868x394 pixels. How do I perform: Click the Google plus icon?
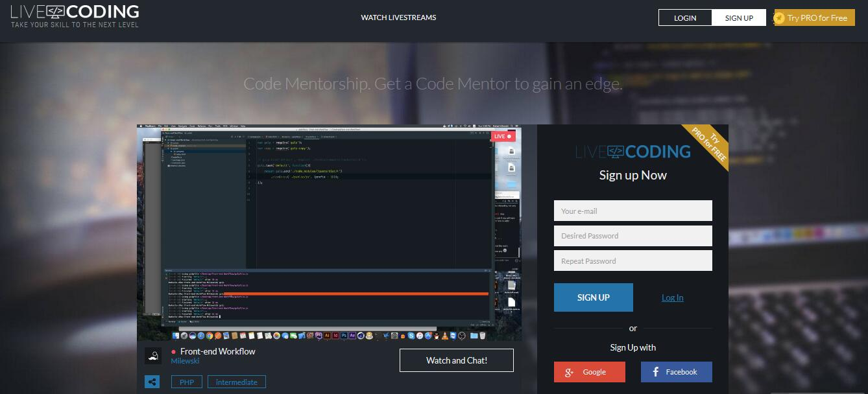click(x=569, y=372)
